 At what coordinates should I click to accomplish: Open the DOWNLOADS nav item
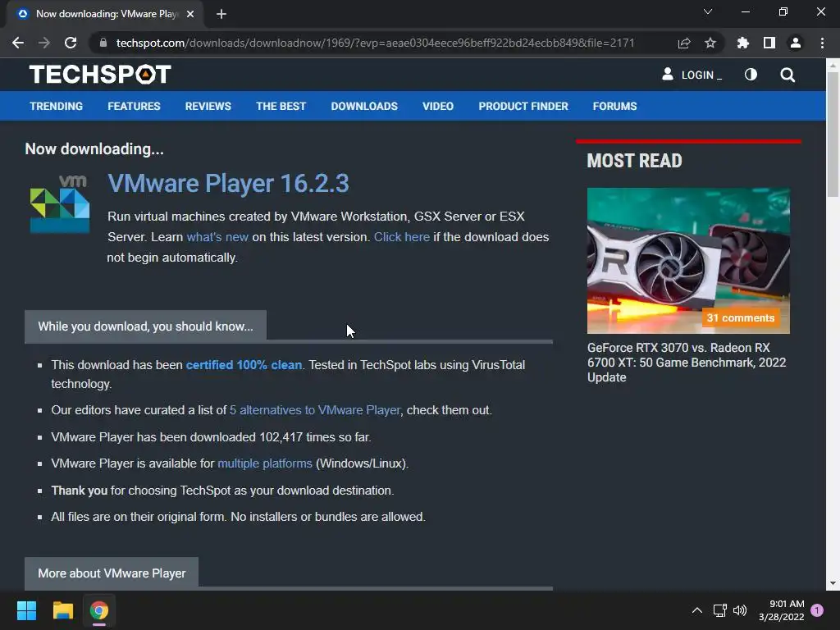coord(364,106)
